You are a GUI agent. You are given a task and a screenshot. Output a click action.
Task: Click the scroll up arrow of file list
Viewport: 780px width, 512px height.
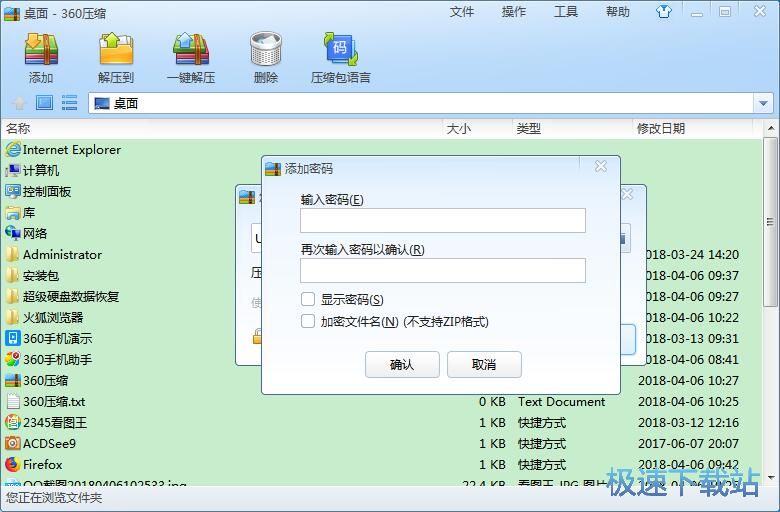click(x=771, y=128)
